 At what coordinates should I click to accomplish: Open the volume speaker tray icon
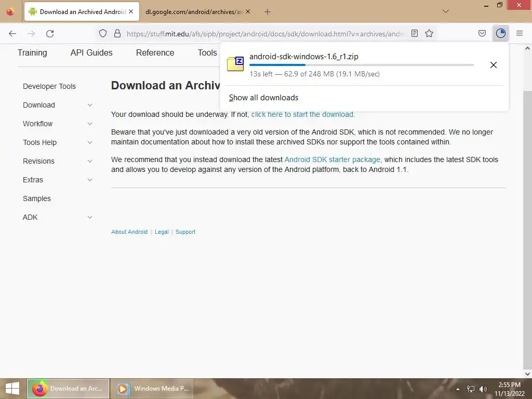tap(483, 389)
